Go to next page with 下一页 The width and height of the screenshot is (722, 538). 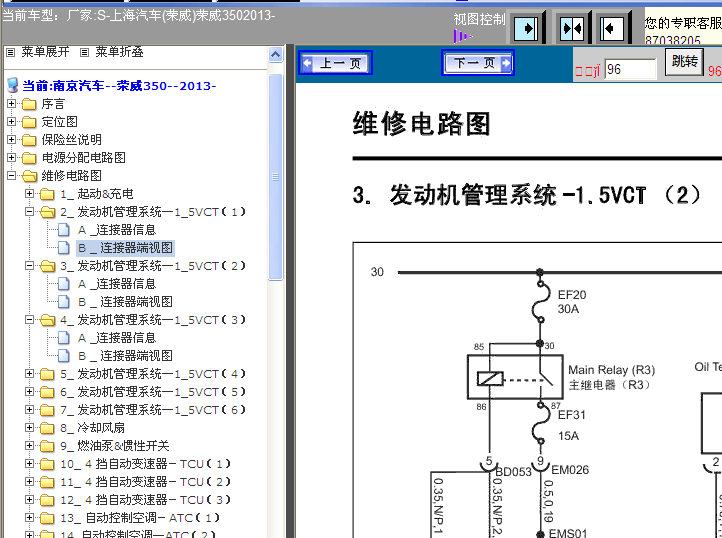pos(477,63)
